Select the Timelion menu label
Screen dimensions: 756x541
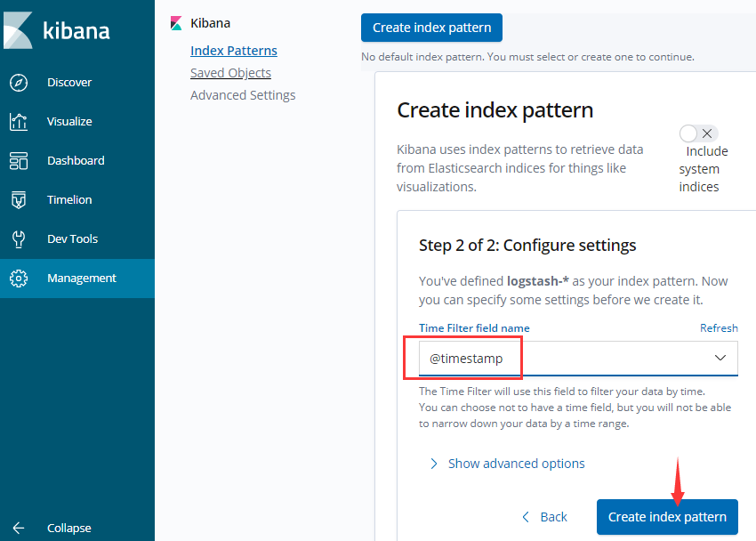tap(69, 199)
